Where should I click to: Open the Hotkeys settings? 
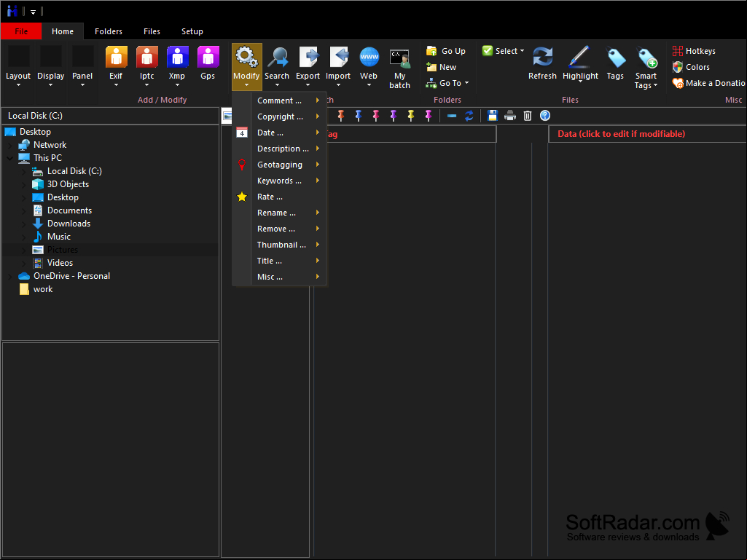click(x=694, y=51)
